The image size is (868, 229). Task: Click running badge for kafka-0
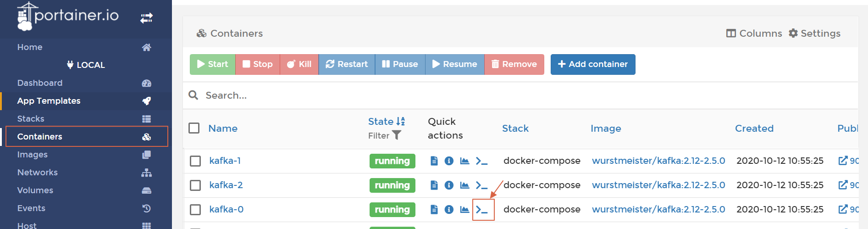click(393, 210)
